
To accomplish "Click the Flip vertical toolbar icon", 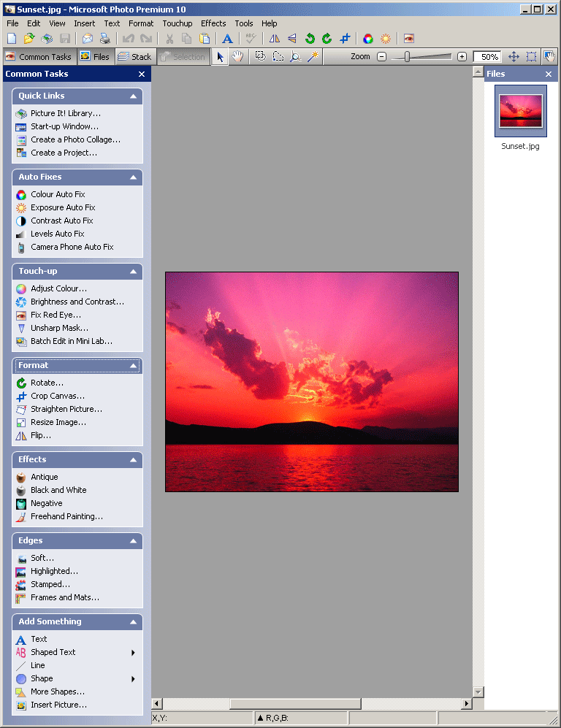I will (x=292, y=39).
